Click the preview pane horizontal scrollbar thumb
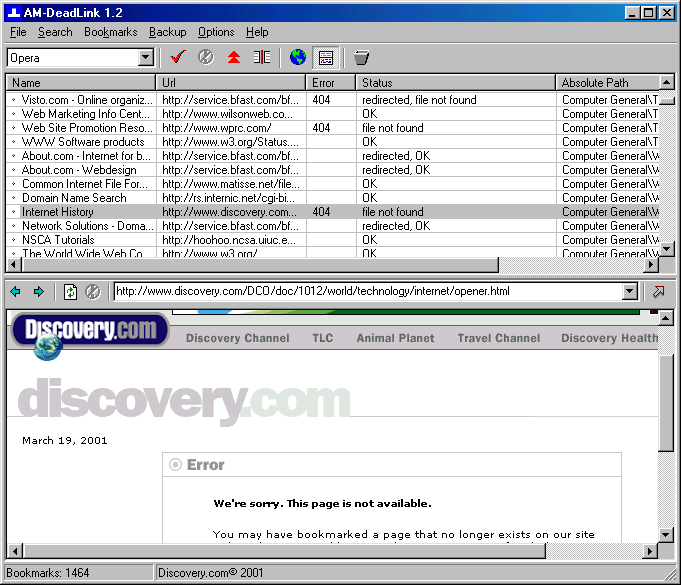 (284, 551)
